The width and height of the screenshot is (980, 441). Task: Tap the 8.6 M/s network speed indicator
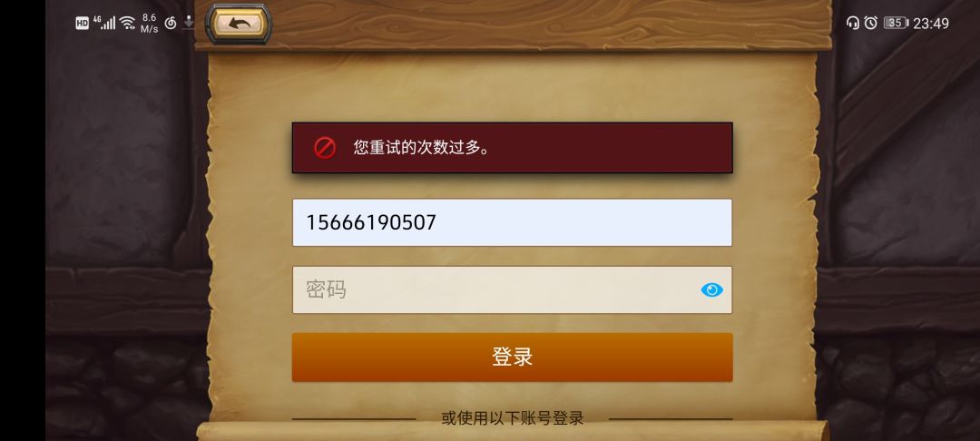click(149, 23)
